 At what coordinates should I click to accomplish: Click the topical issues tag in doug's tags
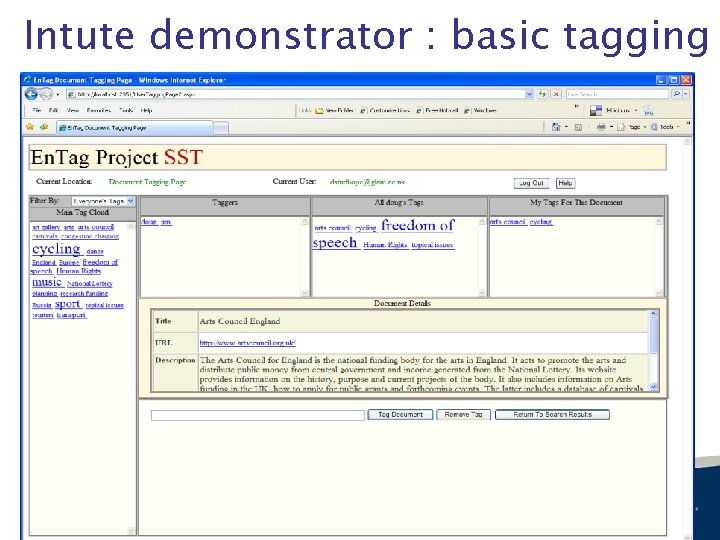point(433,245)
